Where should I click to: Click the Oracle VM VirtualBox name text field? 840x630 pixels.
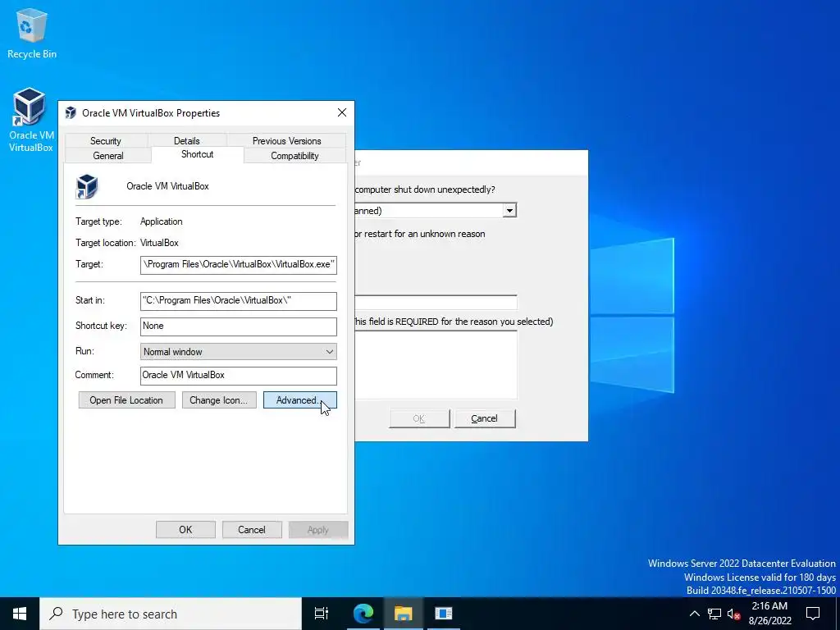coord(167,186)
